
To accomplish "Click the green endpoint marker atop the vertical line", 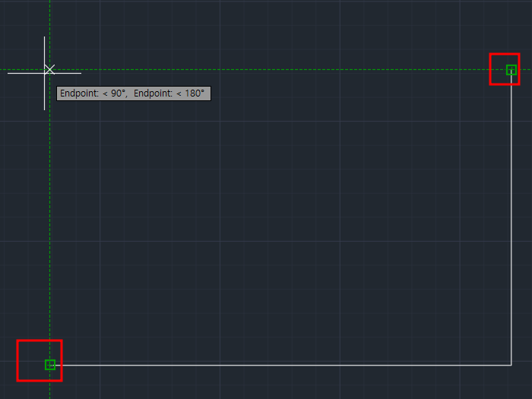I will pyautogui.click(x=511, y=70).
